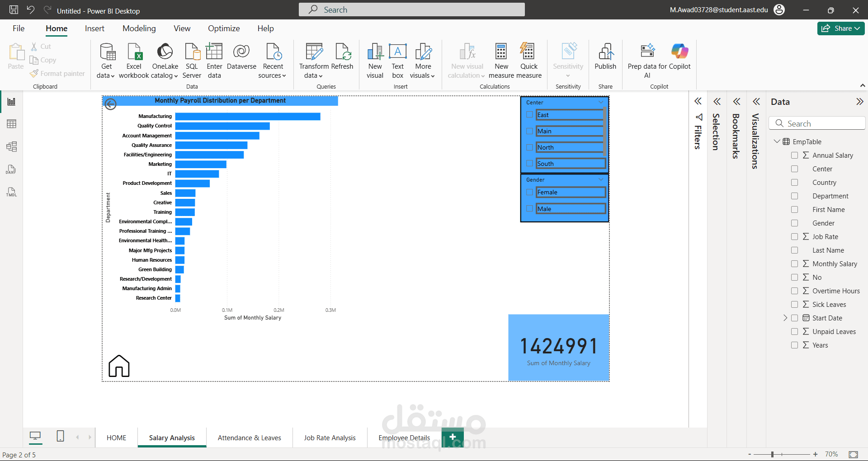Click the back arrow on the chart

[x=111, y=104]
